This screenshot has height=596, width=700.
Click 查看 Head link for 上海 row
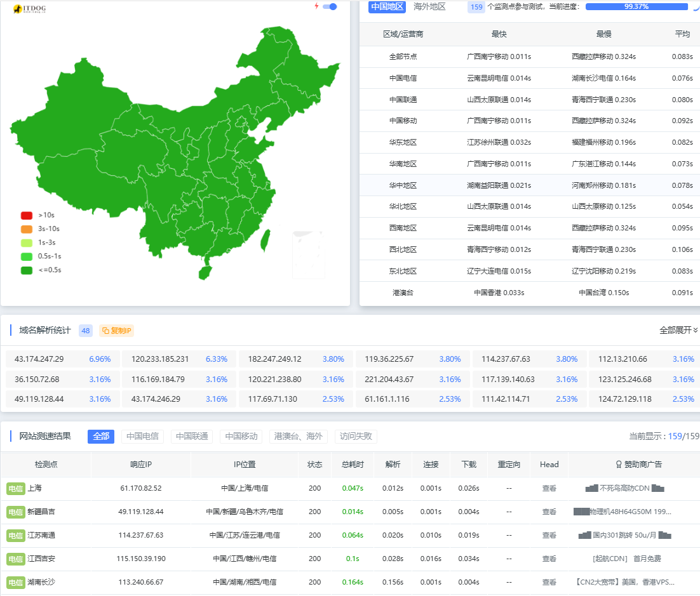point(549,489)
